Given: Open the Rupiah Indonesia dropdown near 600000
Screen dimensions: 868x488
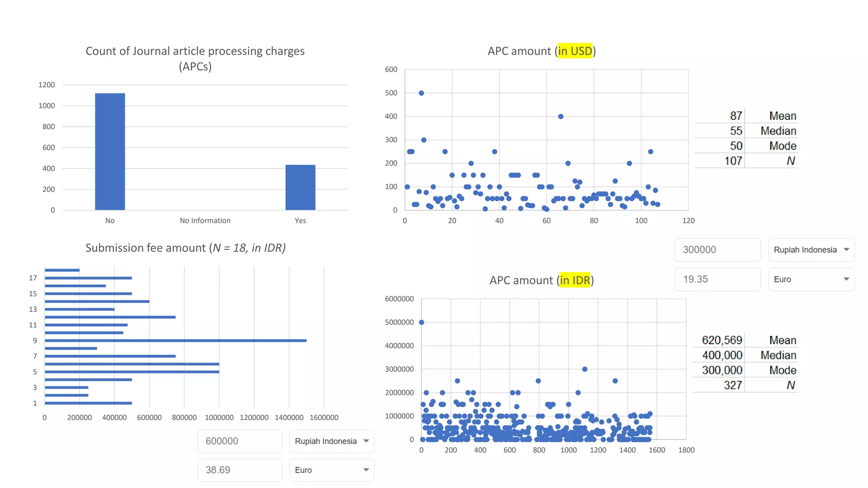Looking at the screenshot, I should point(331,441).
